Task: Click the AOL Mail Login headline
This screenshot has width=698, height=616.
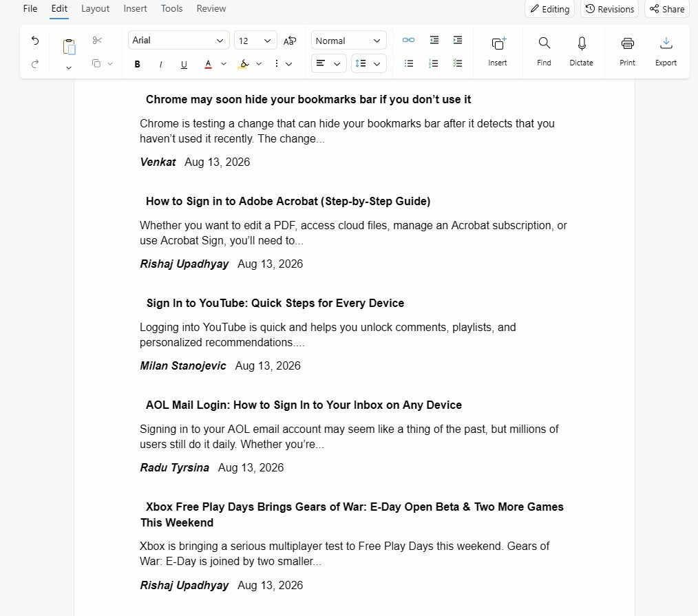Action: tap(304, 405)
